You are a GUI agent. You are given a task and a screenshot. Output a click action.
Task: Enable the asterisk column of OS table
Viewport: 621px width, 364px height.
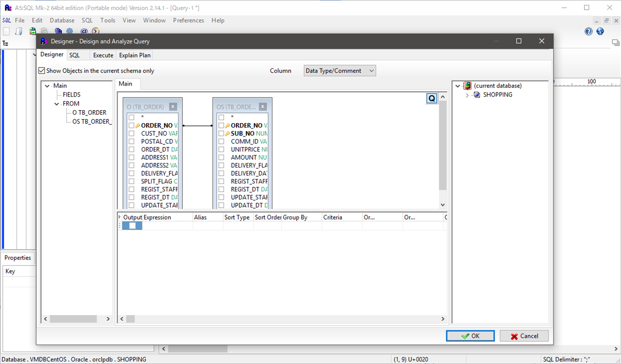click(x=221, y=117)
